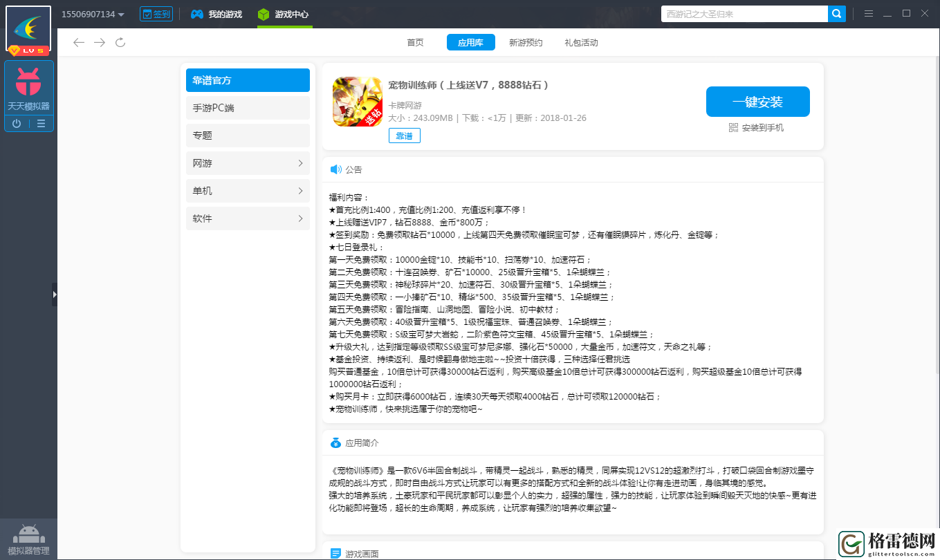
Task: Expand the 网游 category
Action: (x=248, y=163)
